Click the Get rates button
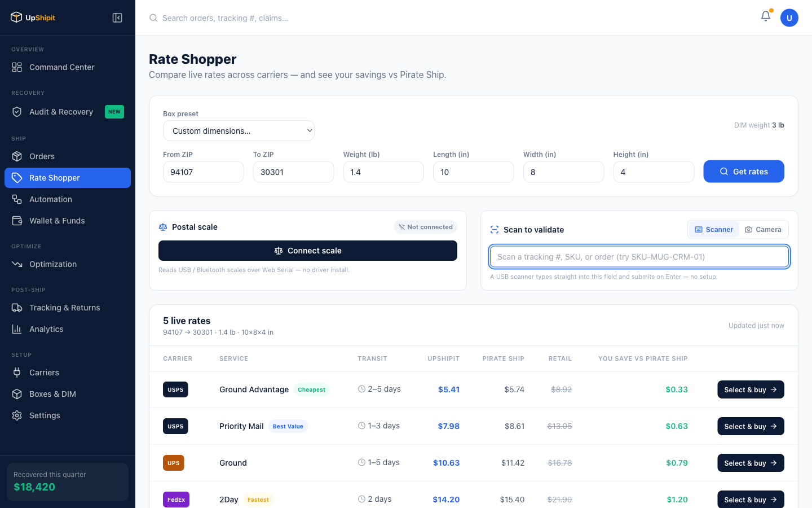Screen dimensions: 812x508 [744, 172]
